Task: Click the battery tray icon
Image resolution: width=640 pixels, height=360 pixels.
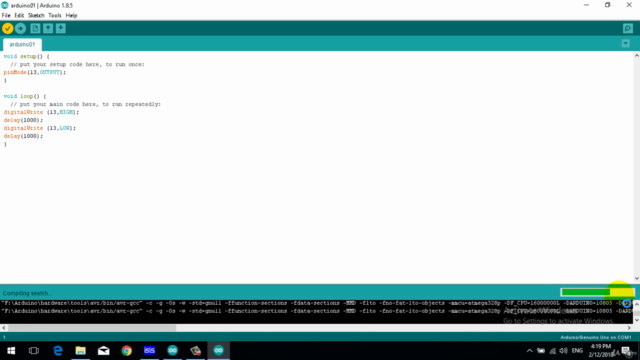Action: click(541, 351)
